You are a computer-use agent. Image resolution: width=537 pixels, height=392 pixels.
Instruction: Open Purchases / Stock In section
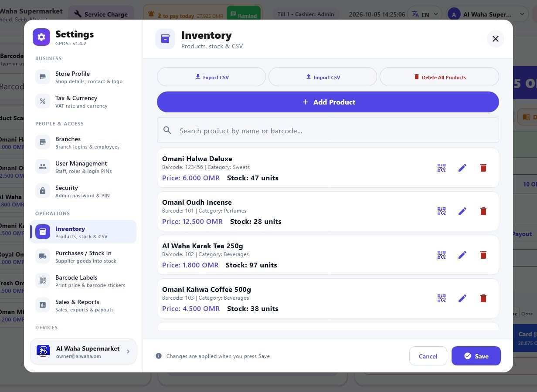click(83, 257)
